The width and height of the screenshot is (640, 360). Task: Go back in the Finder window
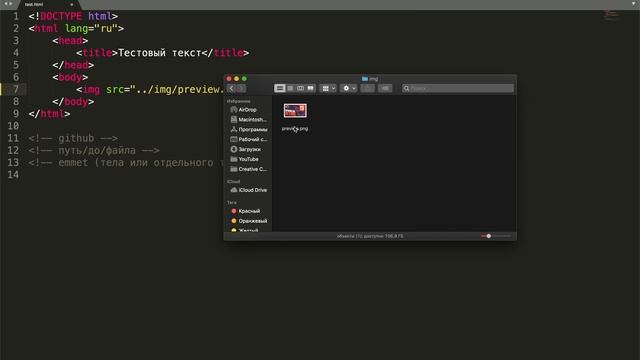click(x=232, y=88)
